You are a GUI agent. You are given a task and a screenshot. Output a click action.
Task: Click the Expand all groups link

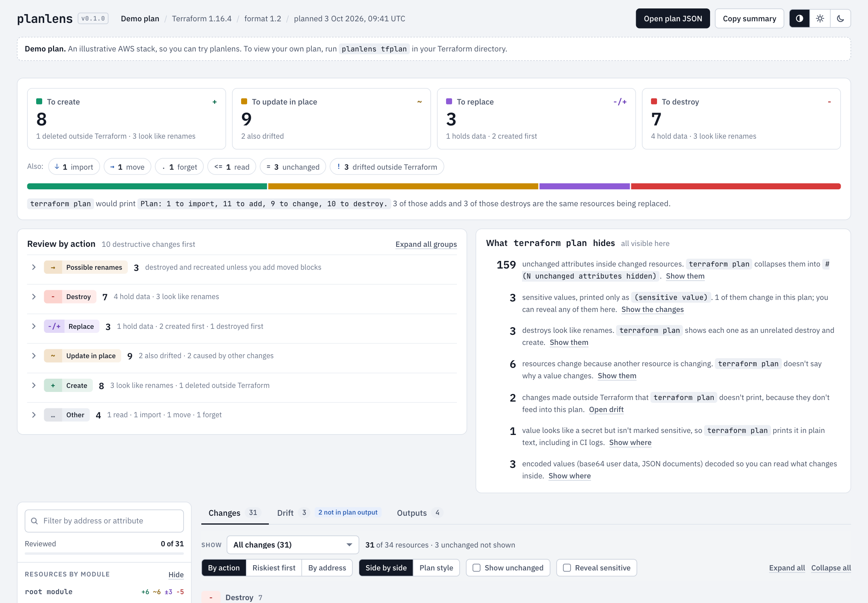pyautogui.click(x=426, y=244)
